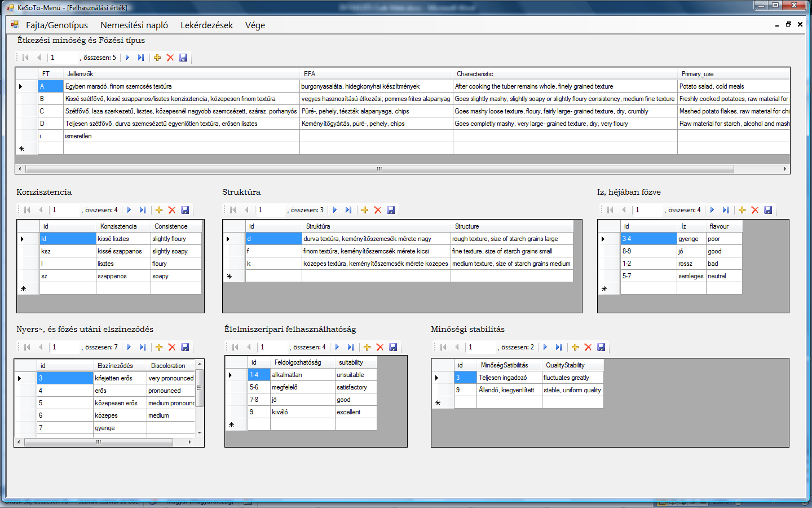Save Élelmiszeripari felhasználhatóság table changes
This screenshot has height=508, width=812.
[393, 347]
